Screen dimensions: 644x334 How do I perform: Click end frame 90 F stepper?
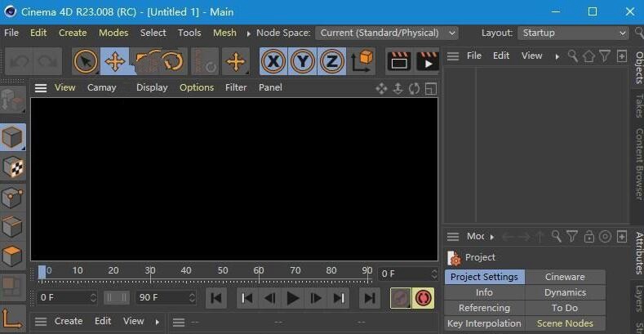tap(192, 297)
